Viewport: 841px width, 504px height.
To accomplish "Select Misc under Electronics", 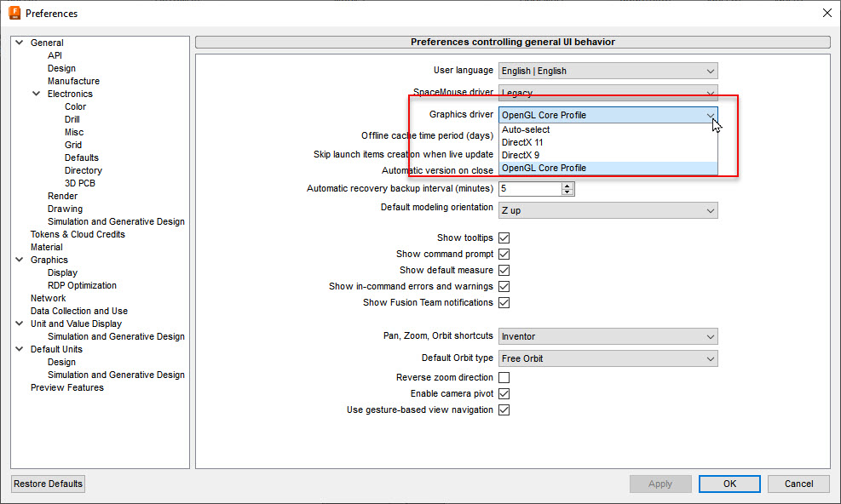I will pos(74,133).
